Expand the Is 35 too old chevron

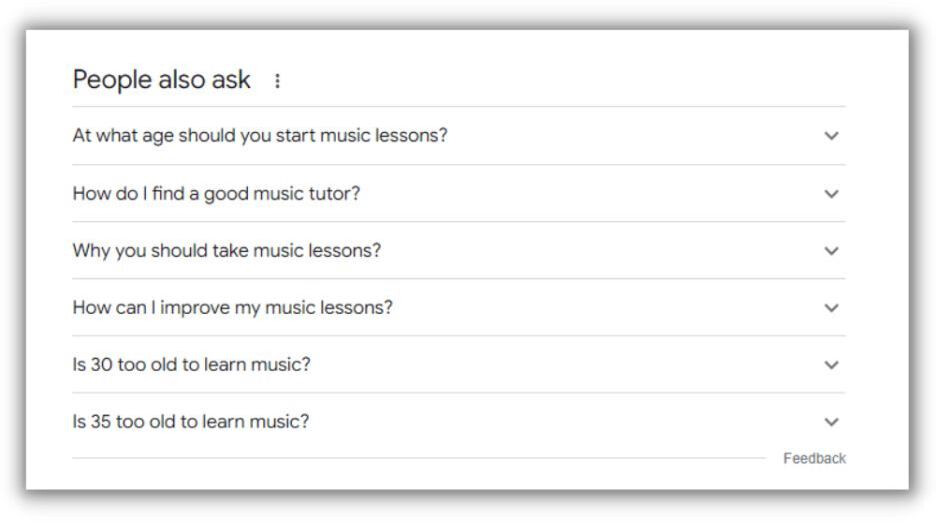pos(832,422)
